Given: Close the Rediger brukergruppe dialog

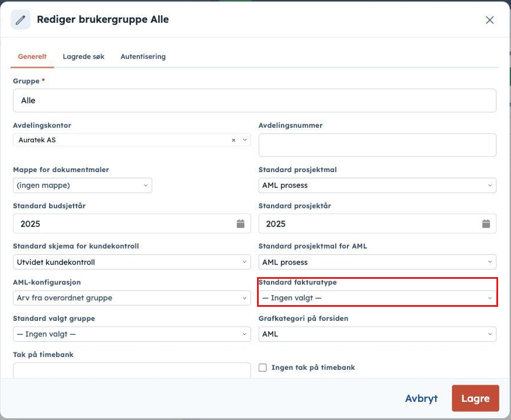Looking at the screenshot, I should click(489, 20).
